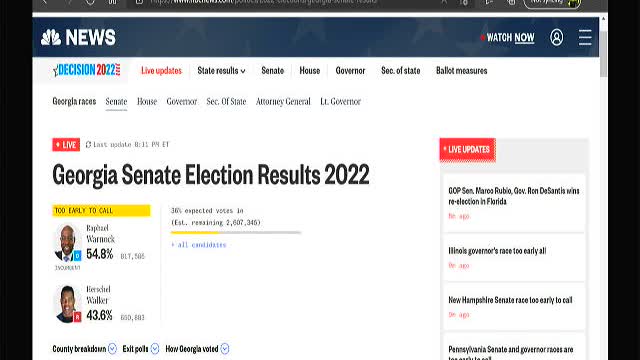This screenshot has height=360, width=640.
Task: Click the Georgia Senate Election Results 2022 headline
Action: point(211,175)
